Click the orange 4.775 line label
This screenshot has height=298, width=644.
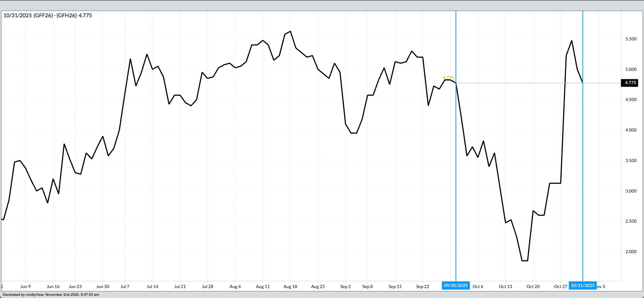point(448,78)
